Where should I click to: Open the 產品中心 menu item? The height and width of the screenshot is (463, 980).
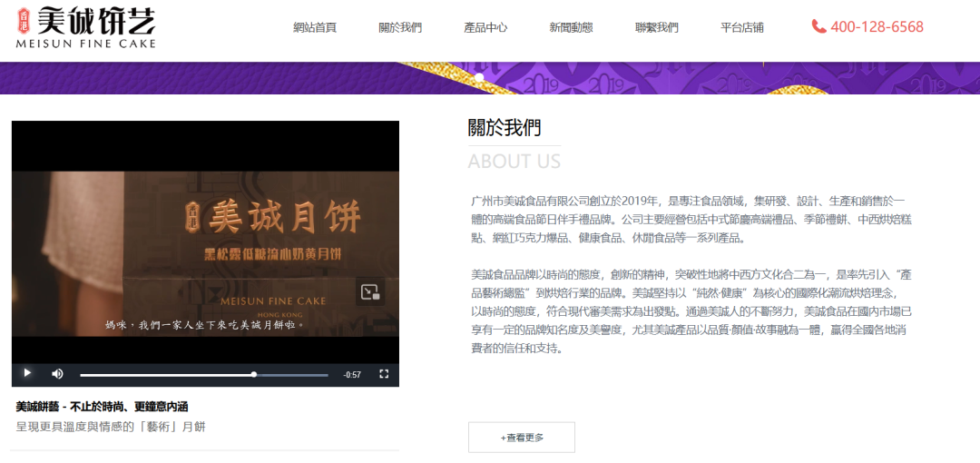click(485, 27)
